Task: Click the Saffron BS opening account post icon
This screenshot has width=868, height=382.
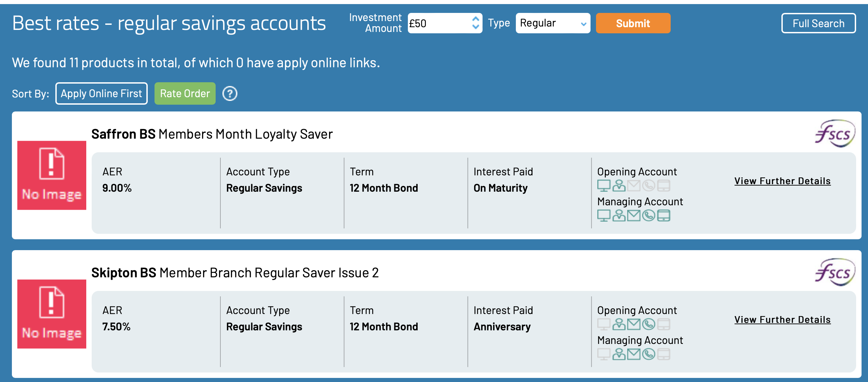Action: pos(634,186)
